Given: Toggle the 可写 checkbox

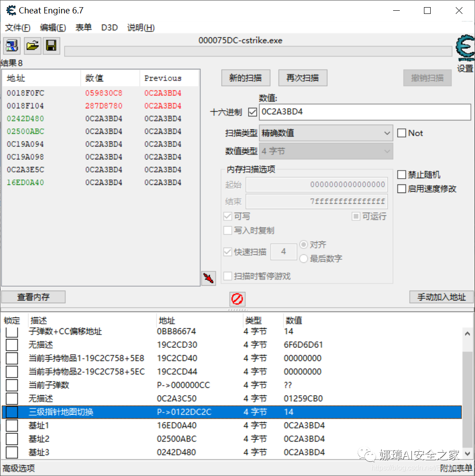Looking at the screenshot, I should [x=227, y=216].
